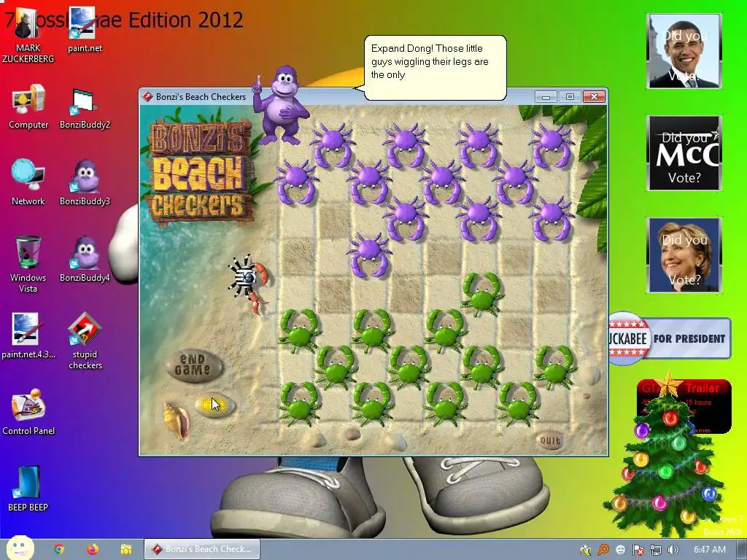747x560 pixels.
Task: Minimize the Bonzi's Beach Checkers window
Action: click(546, 97)
